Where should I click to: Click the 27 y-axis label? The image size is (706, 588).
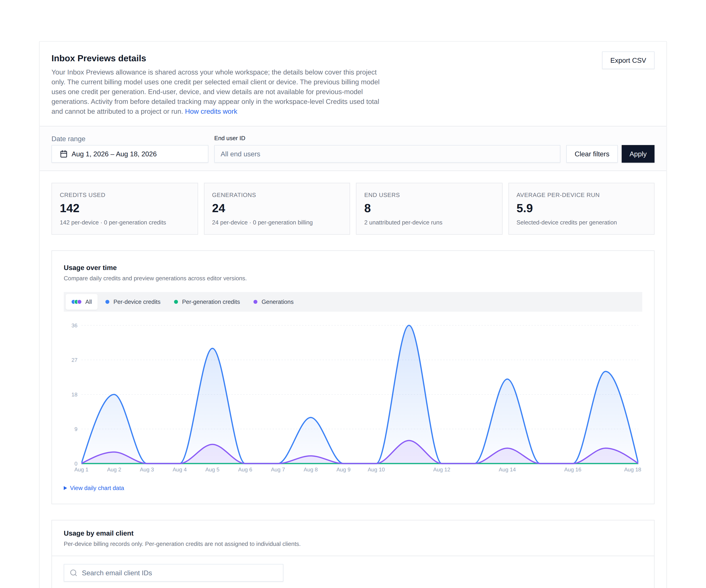click(x=74, y=360)
